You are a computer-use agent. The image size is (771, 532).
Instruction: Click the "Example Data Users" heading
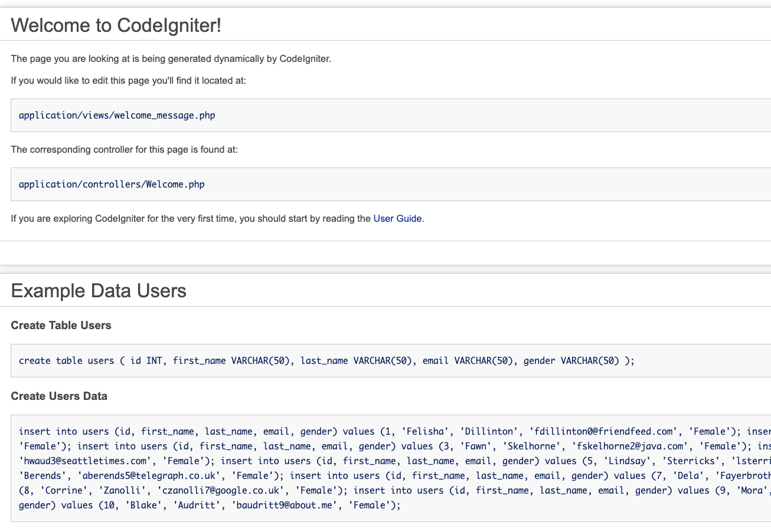tap(99, 291)
